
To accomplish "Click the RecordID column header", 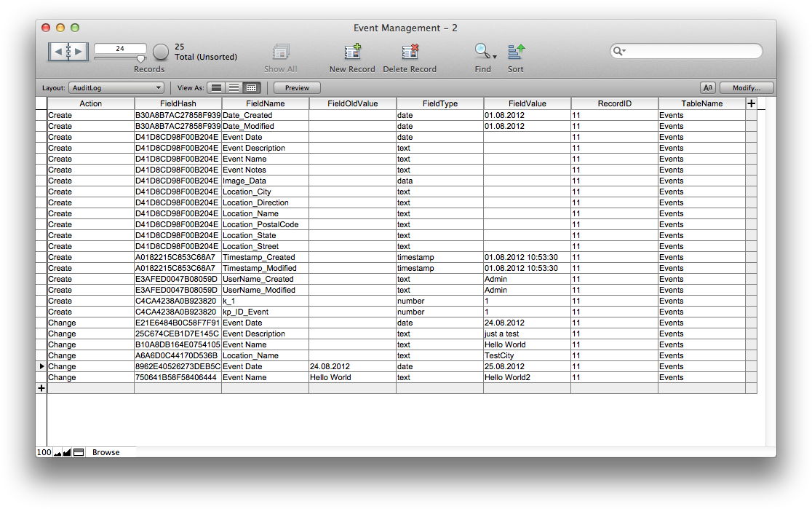I will click(615, 103).
